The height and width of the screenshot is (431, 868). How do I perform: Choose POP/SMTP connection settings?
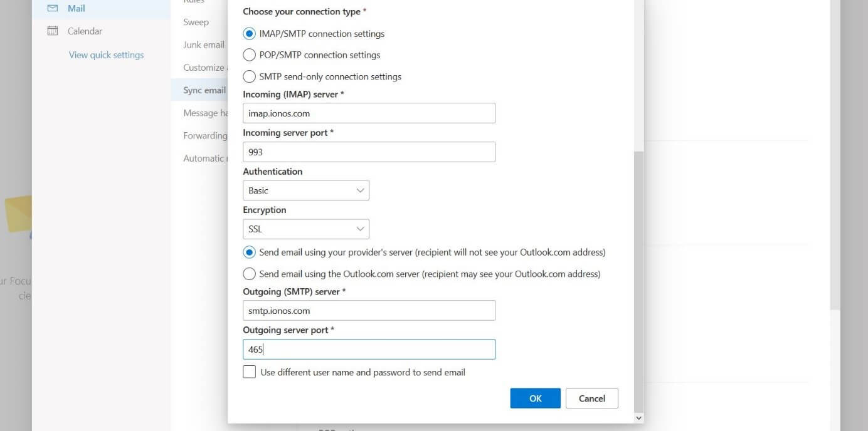tap(249, 55)
